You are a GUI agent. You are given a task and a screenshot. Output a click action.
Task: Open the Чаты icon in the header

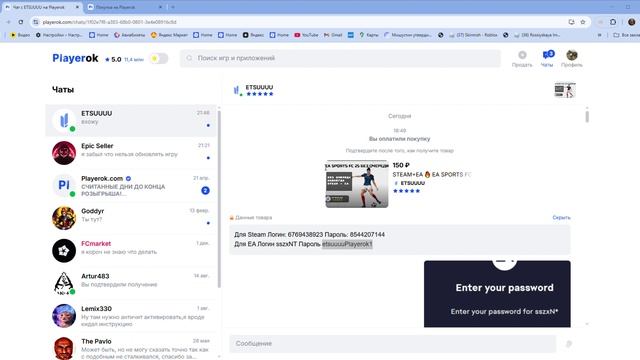click(547, 59)
